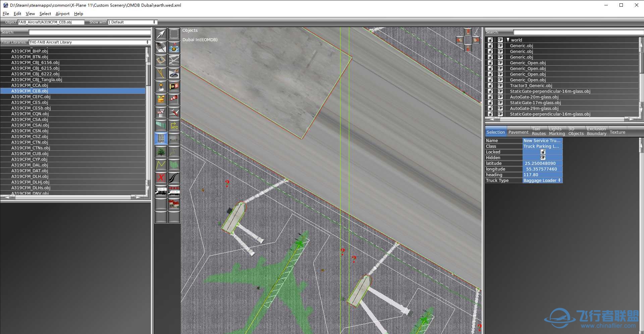This screenshot has height=334, width=644.
Task: Choose the Sealane tool
Action: point(174,47)
